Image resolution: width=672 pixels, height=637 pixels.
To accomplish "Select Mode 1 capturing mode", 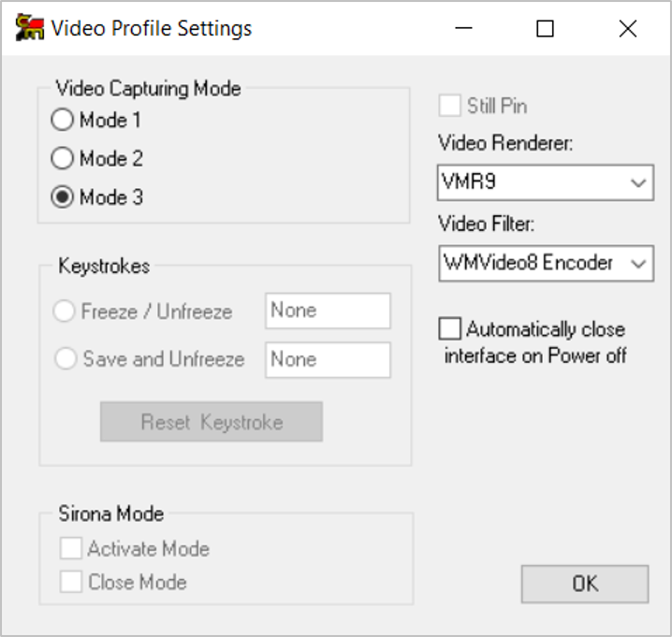I will 63,121.
